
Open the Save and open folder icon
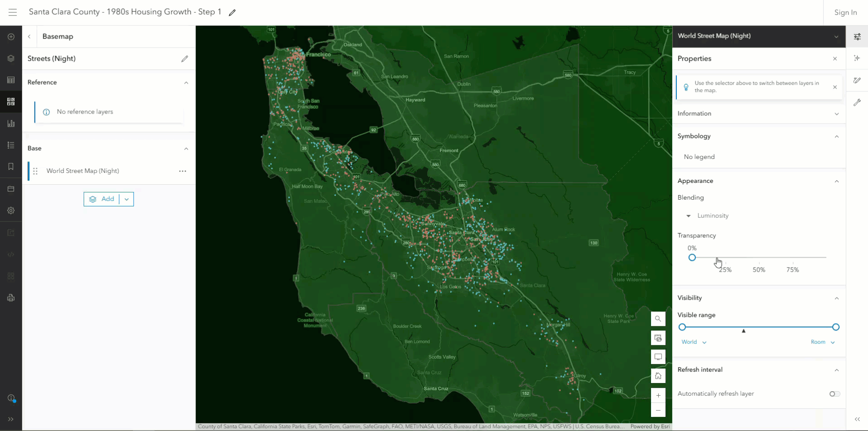click(11, 189)
